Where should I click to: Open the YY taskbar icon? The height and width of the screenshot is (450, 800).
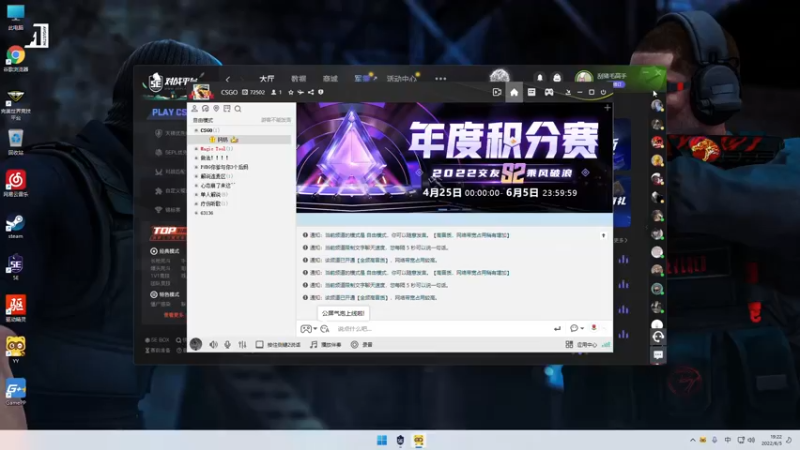419,440
